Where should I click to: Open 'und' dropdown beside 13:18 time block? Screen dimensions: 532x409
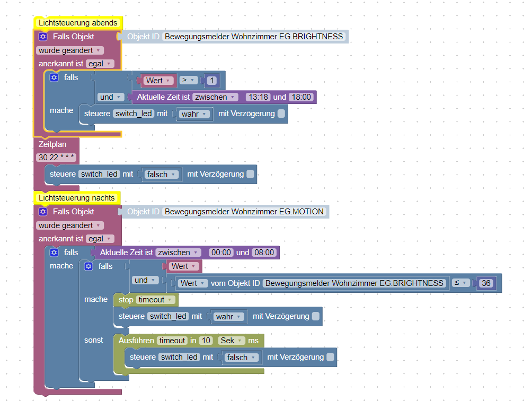tap(110, 97)
